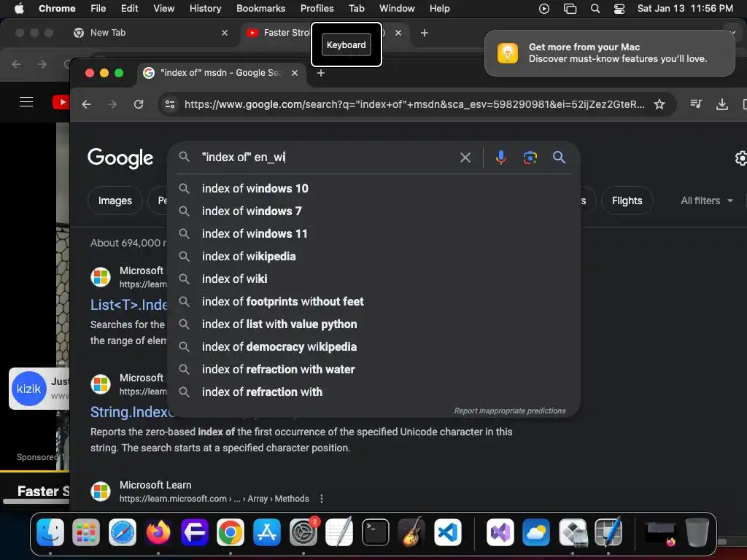Open new tab in front Chrome window
The height and width of the screenshot is (560, 747).
[321, 73]
